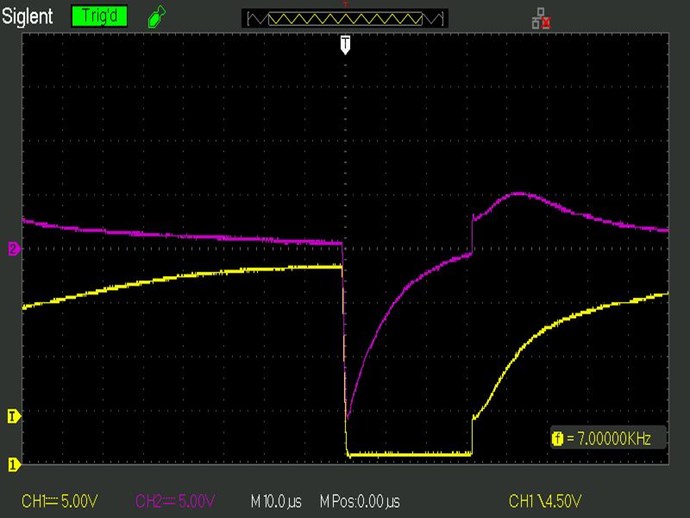Click the M Pos 0.00 µs readout
The image size is (690, 518).
pos(360,499)
